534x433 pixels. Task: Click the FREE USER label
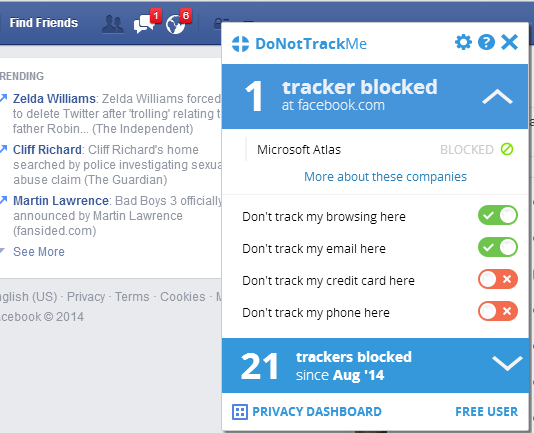point(486,412)
